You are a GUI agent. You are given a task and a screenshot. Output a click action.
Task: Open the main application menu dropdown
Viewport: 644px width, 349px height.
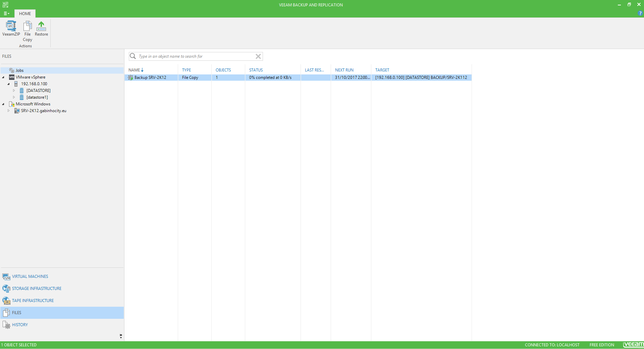coord(6,13)
